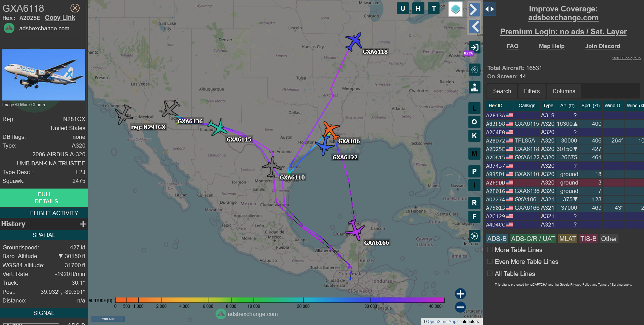This screenshot has width=644, height=325.
Task: Toggle the sidebar expand arrows icon
Action: tap(490, 9)
